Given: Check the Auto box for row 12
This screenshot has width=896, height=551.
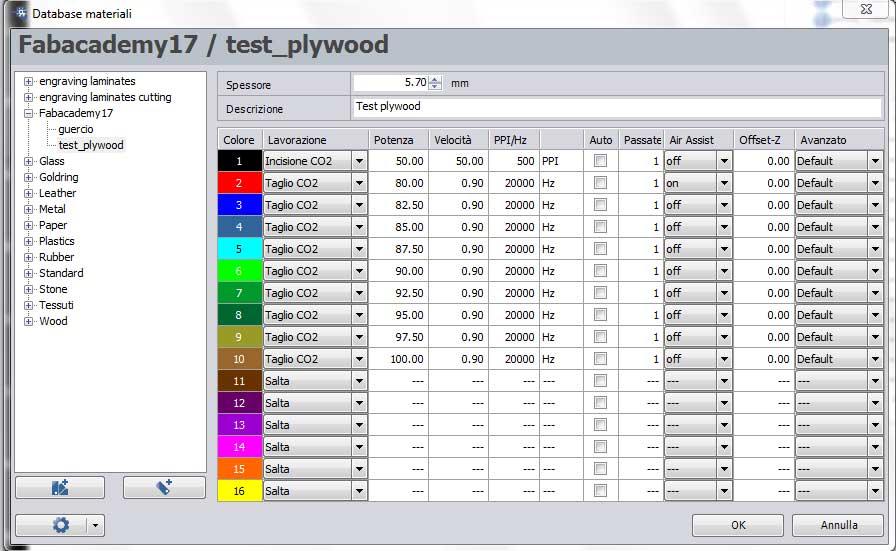Looking at the screenshot, I should pos(600,403).
